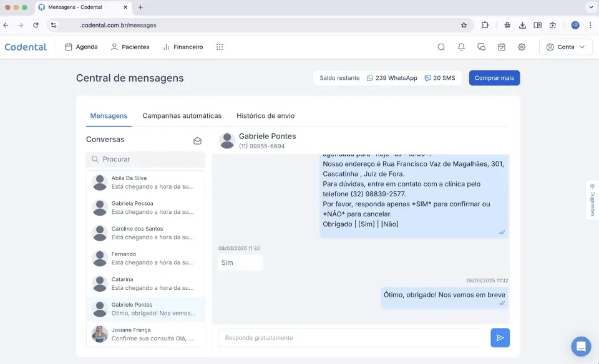Open new browser tab
Screen dimensions: 599x364
pyautogui.click(x=140, y=7)
